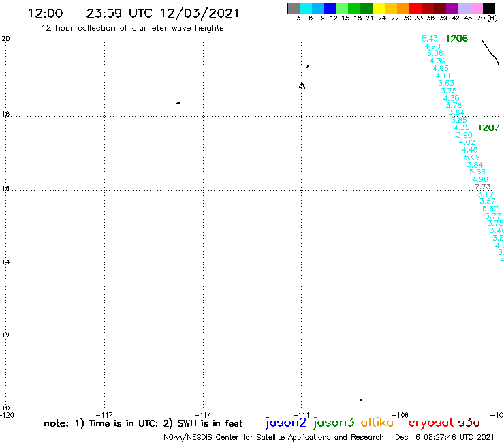
Task: Click the wave height value '4.02'
Action: click(x=467, y=142)
